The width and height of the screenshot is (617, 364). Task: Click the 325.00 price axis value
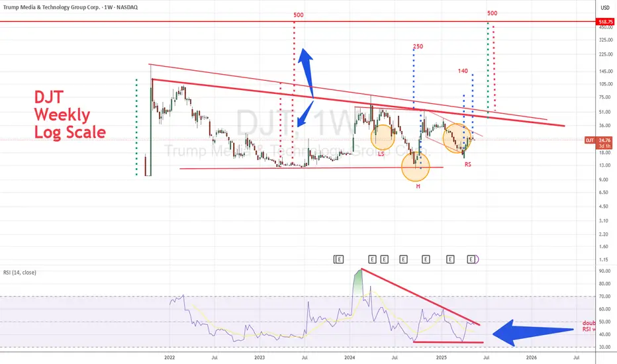pyautogui.click(x=606, y=40)
